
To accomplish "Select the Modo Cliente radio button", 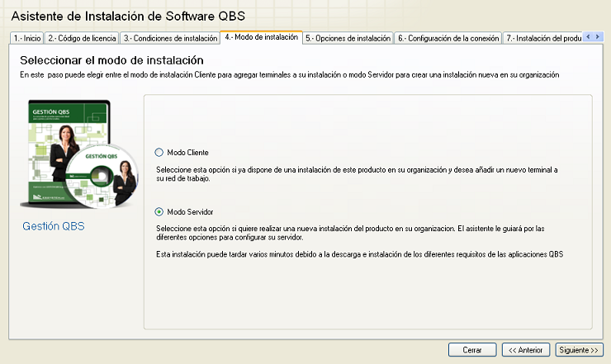I will point(159,153).
